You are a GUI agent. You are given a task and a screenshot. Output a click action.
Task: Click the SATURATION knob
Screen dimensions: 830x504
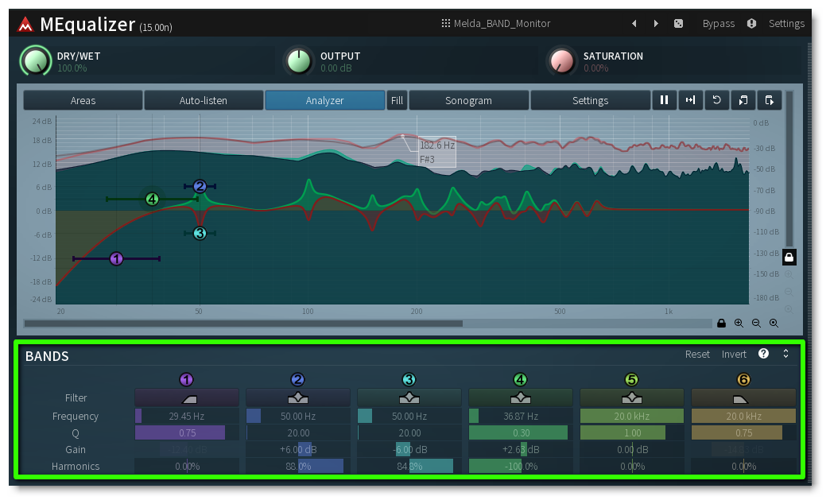[561, 61]
